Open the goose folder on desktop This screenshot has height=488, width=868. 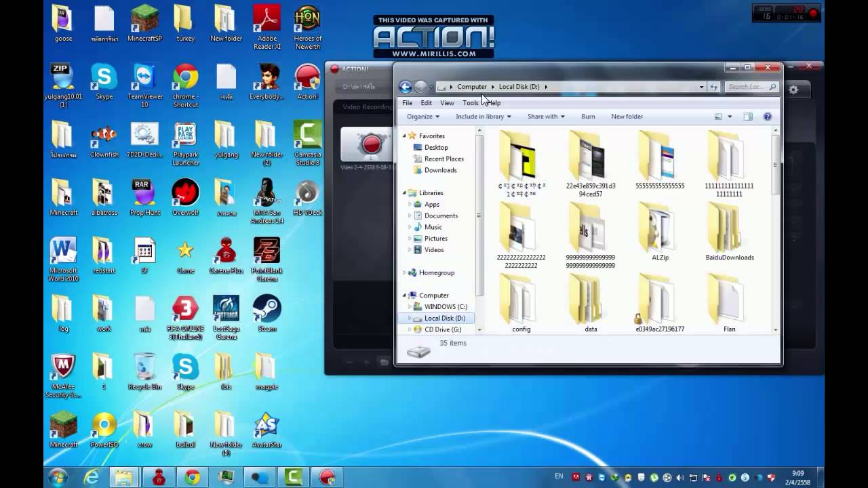pos(63,24)
